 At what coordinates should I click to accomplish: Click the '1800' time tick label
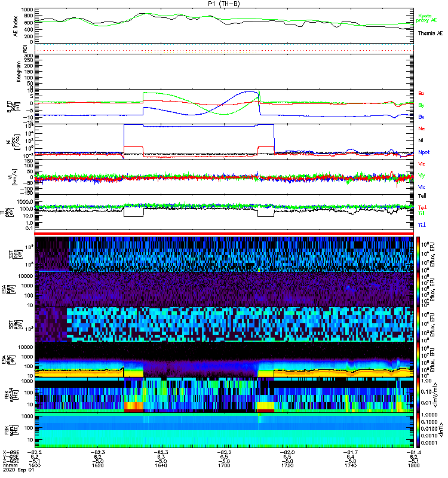click(x=413, y=465)
